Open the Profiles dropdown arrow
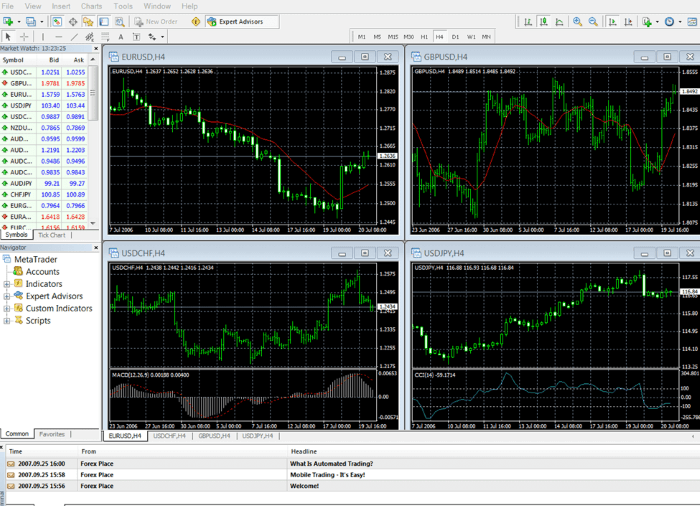 click(x=42, y=21)
